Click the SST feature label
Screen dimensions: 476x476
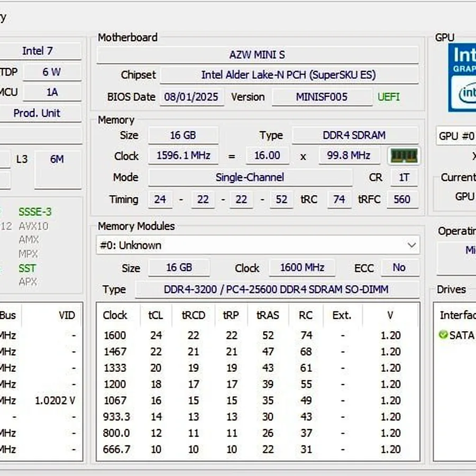(28, 268)
